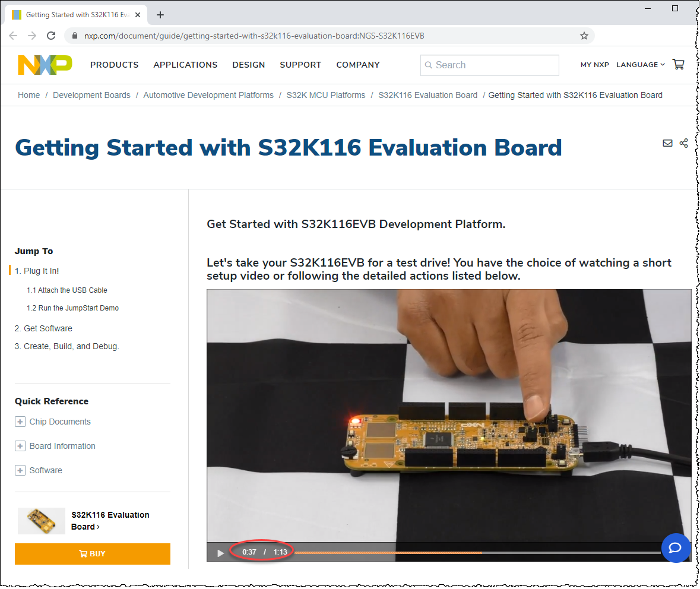Viewport: 700px width, 589px height.
Task: Bookmark this page with the star icon
Action: point(584,36)
